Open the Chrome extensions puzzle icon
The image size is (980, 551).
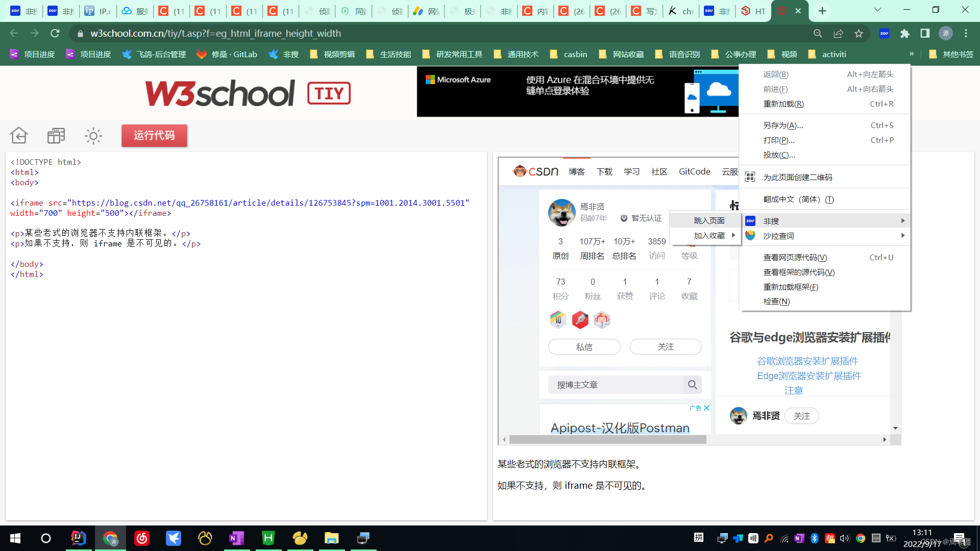coord(905,34)
